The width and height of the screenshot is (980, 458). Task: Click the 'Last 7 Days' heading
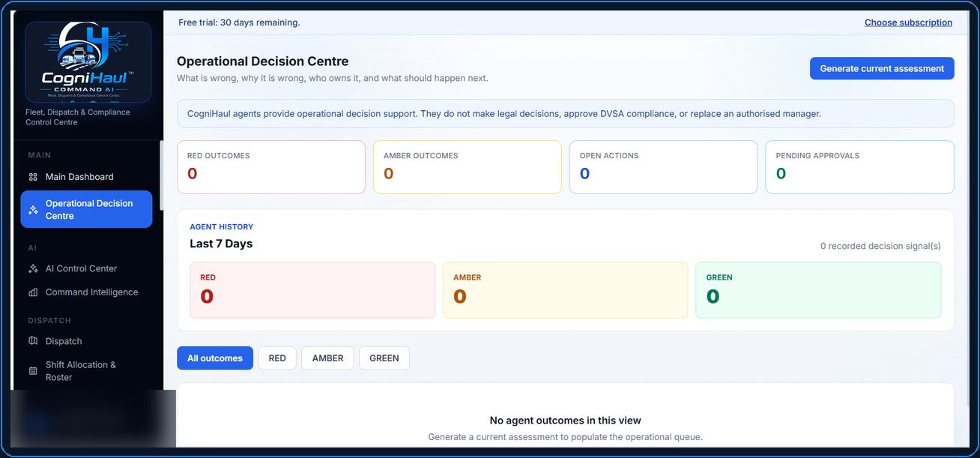[221, 244]
